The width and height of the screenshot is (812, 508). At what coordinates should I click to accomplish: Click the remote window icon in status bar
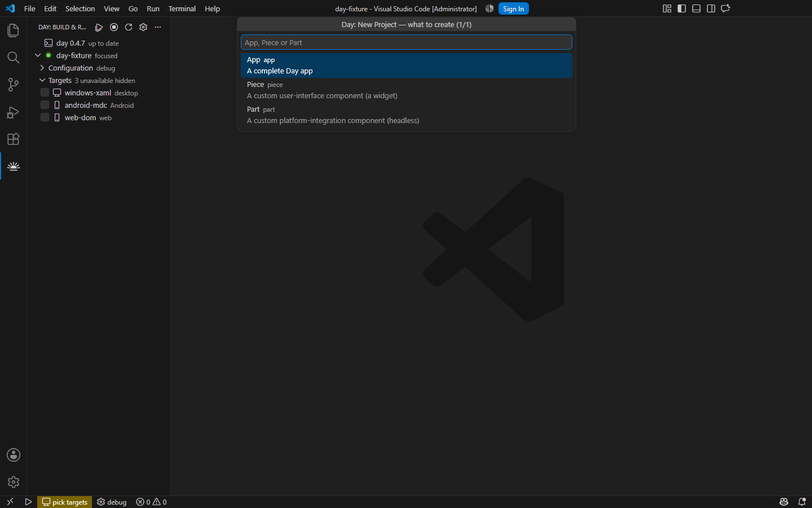[x=10, y=502]
